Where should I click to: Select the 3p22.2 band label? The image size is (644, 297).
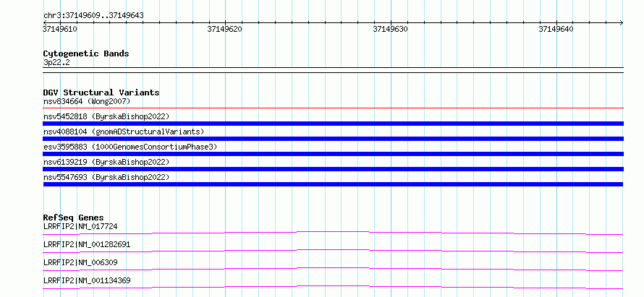coord(56,62)
